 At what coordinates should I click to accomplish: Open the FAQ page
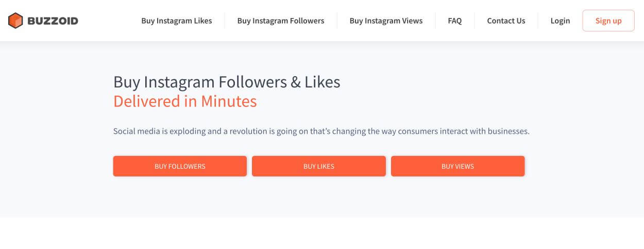click(x=455, y=21)
